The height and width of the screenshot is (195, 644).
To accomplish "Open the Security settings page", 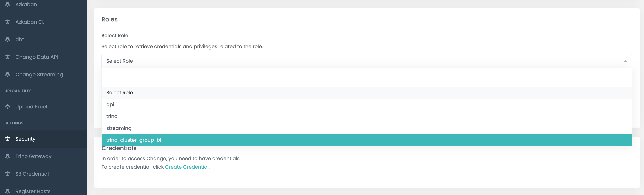I will (x=25, y=139).
